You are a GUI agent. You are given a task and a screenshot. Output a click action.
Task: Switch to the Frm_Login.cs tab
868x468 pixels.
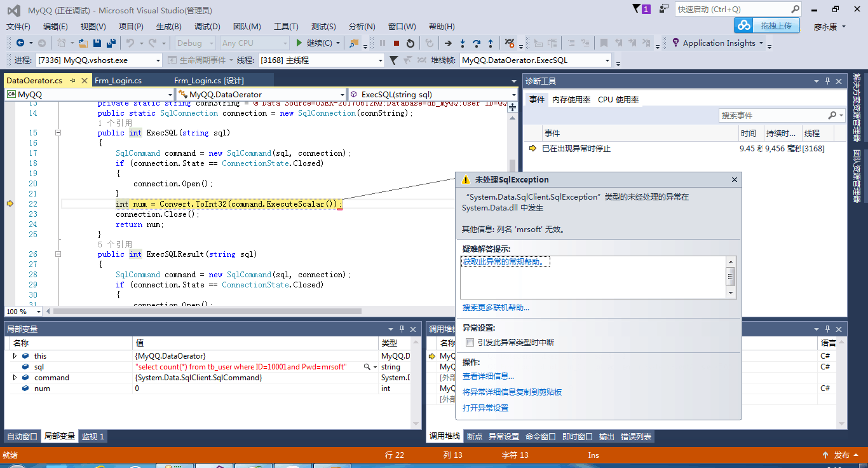[118, 81]
